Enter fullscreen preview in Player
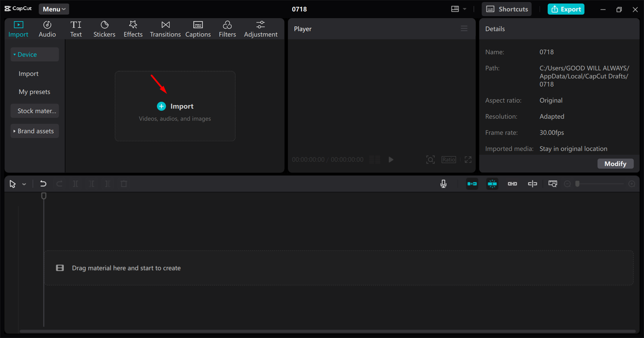644x338 pixels. [x=468, y=160]
